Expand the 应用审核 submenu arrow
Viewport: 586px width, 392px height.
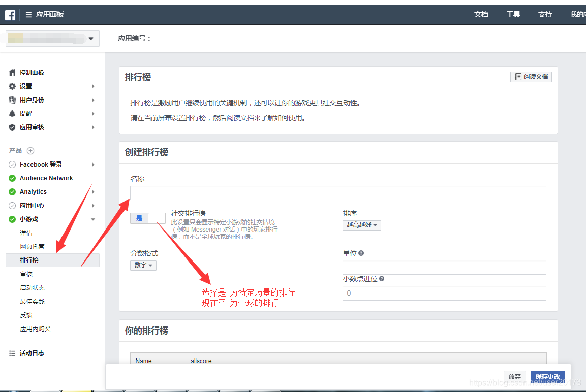tap(93, 127)
